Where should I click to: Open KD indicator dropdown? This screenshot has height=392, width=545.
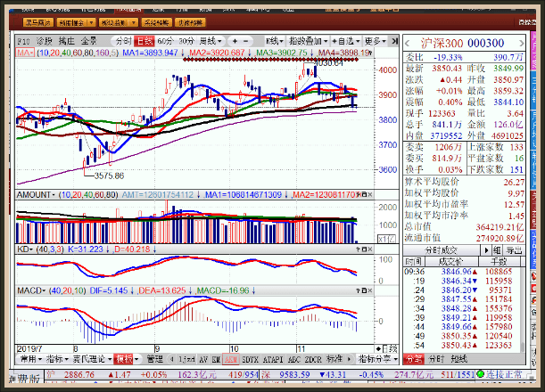pyautogui.click(x=25, y=249)
